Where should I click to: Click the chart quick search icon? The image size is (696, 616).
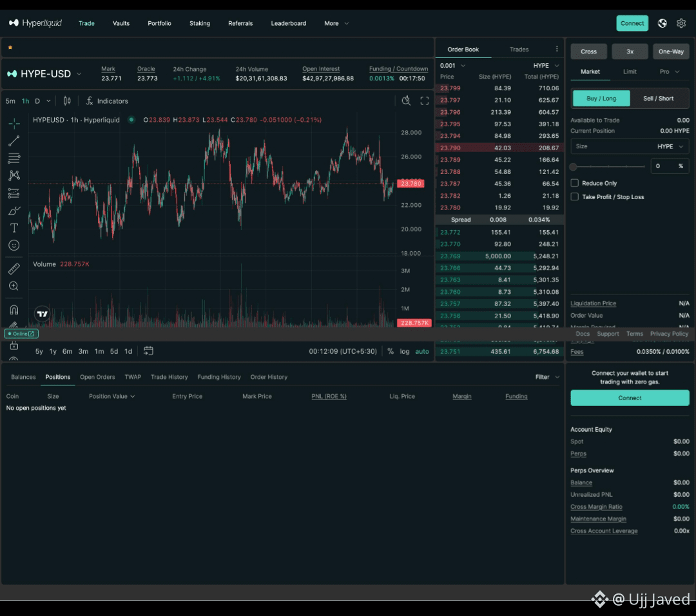(406, 101)
